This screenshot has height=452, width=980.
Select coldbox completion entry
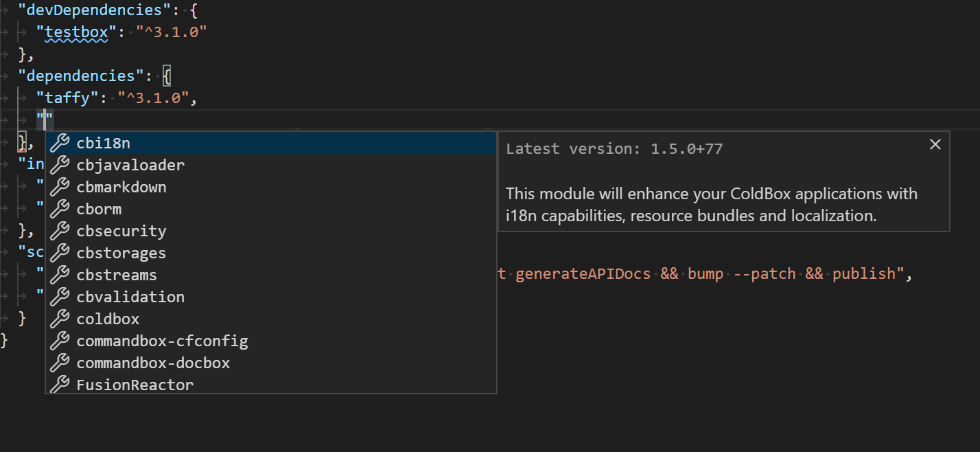tap(271, 319)
